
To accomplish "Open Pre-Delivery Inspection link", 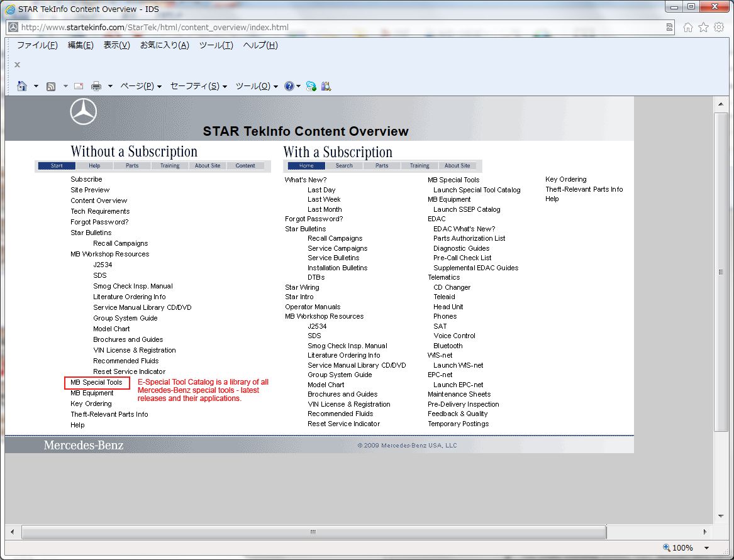I will [464, 404].
